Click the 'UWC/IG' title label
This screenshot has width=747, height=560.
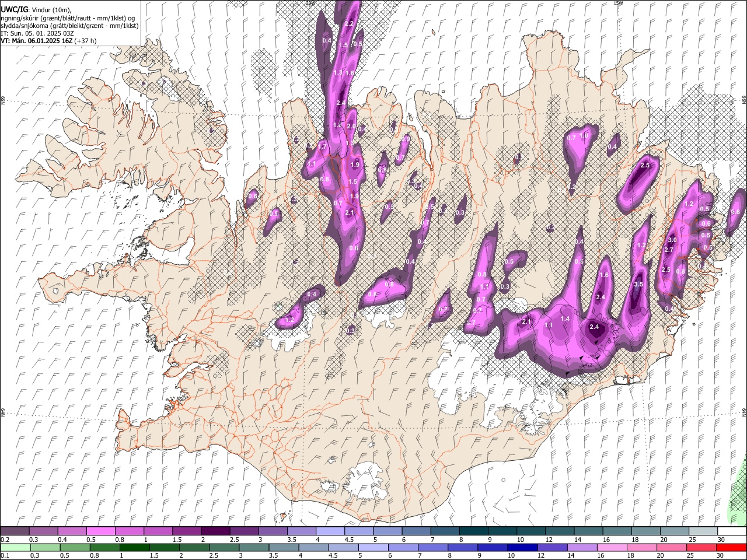point(14,9)
